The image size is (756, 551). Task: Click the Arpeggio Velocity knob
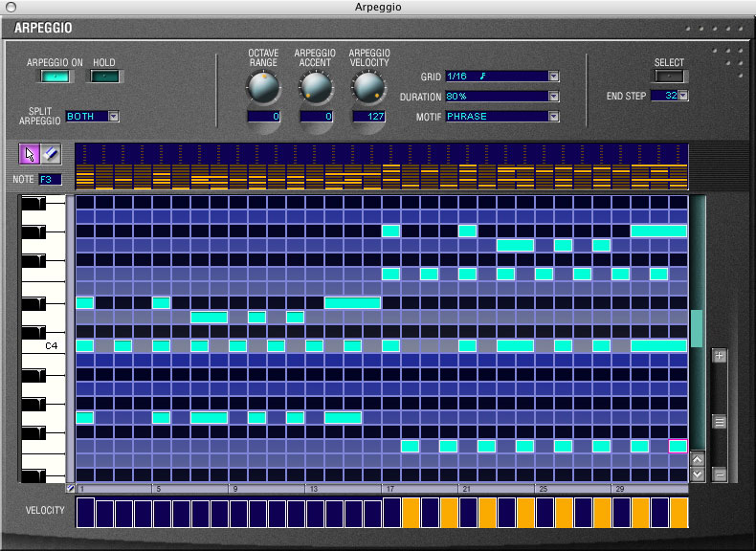pos(368,88)
